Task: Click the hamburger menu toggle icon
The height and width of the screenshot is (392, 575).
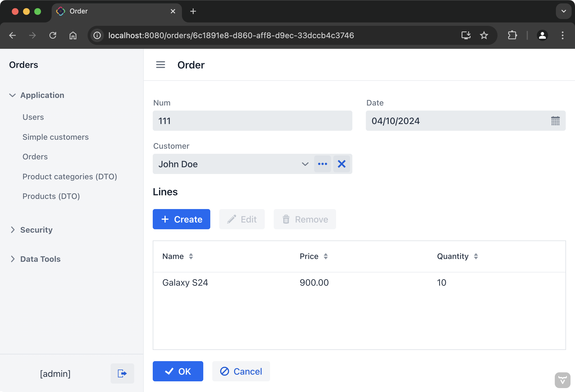Action: [160, 65]
